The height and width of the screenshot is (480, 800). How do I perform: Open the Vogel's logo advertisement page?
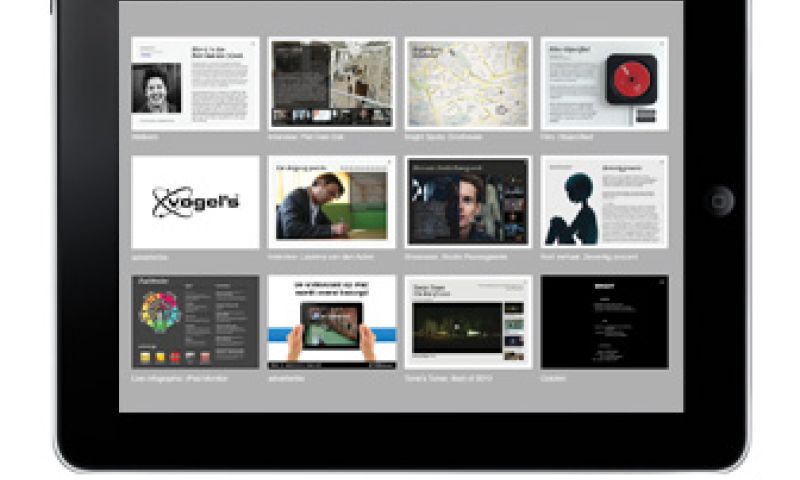195,203
